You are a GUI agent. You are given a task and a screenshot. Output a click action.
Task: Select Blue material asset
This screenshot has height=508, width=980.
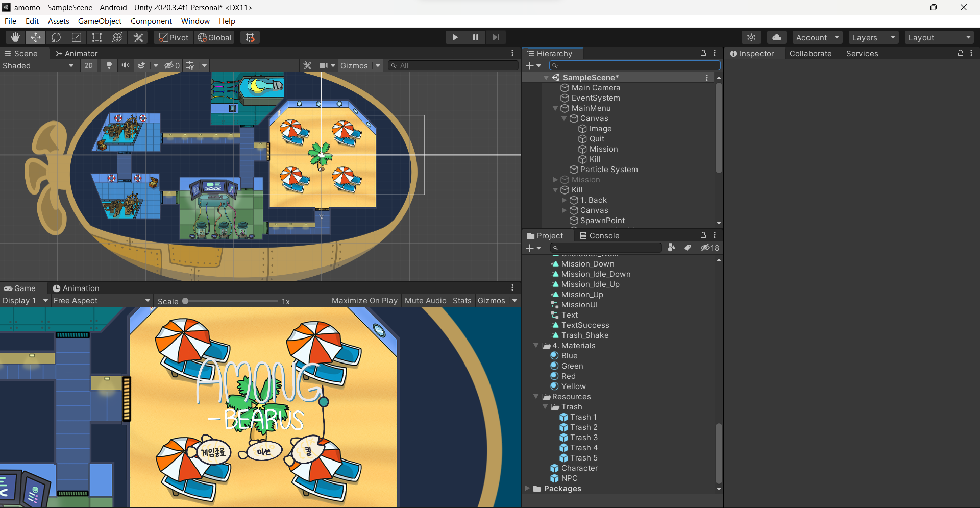(569, 356)
